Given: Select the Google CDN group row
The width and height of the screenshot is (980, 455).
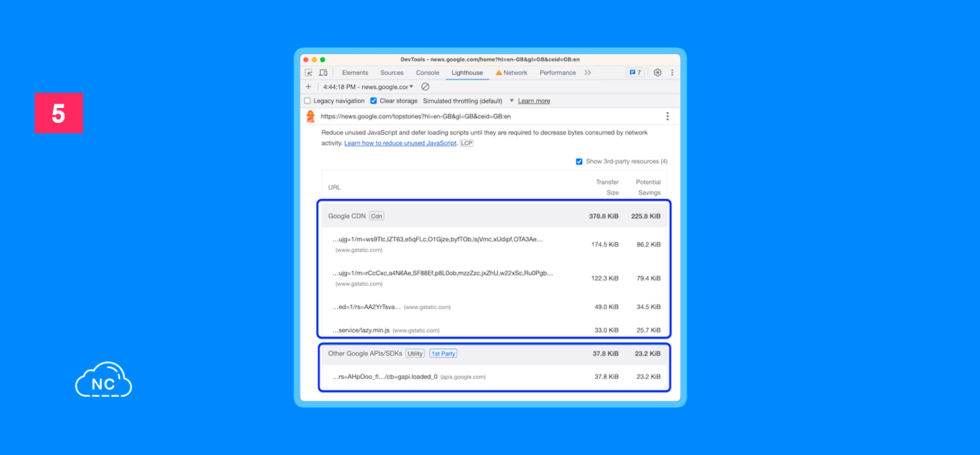Looking at the screenshot, I should click(x=495, y=216).
